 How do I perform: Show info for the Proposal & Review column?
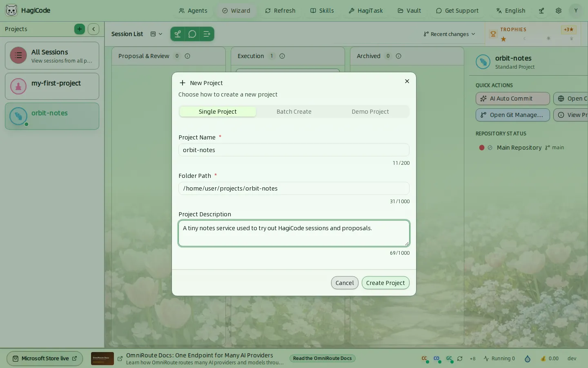(x=187, y=56)
